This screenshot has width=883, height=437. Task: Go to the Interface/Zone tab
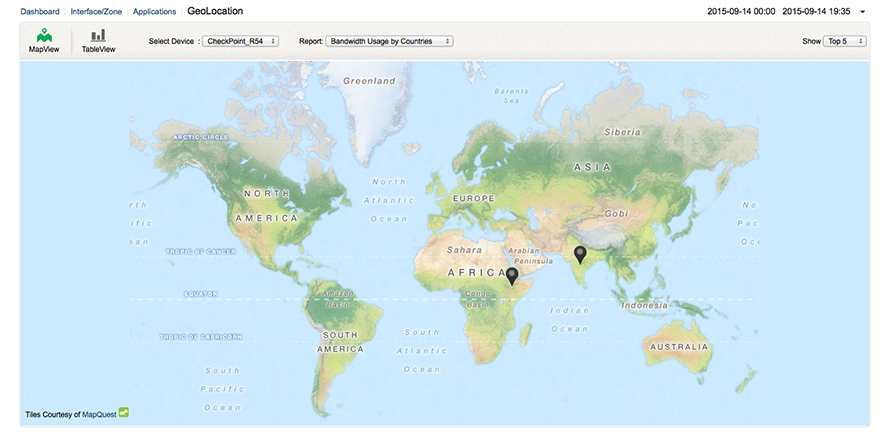pyautogui.click(x=96, y=11)
